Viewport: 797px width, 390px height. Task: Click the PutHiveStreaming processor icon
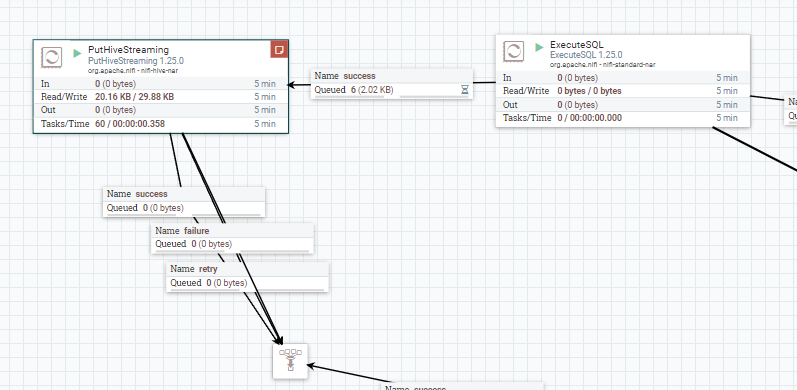click(x=52, y=57)
